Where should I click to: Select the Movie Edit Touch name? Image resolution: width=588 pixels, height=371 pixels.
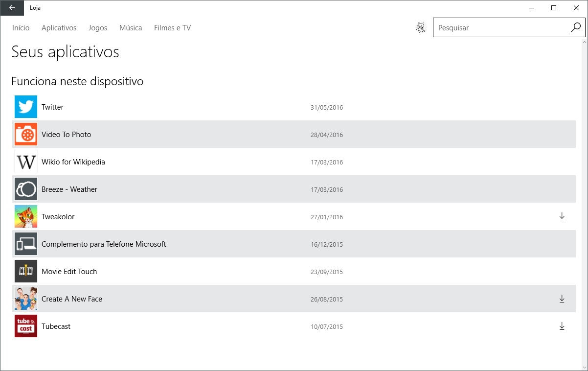coord(69,272)
